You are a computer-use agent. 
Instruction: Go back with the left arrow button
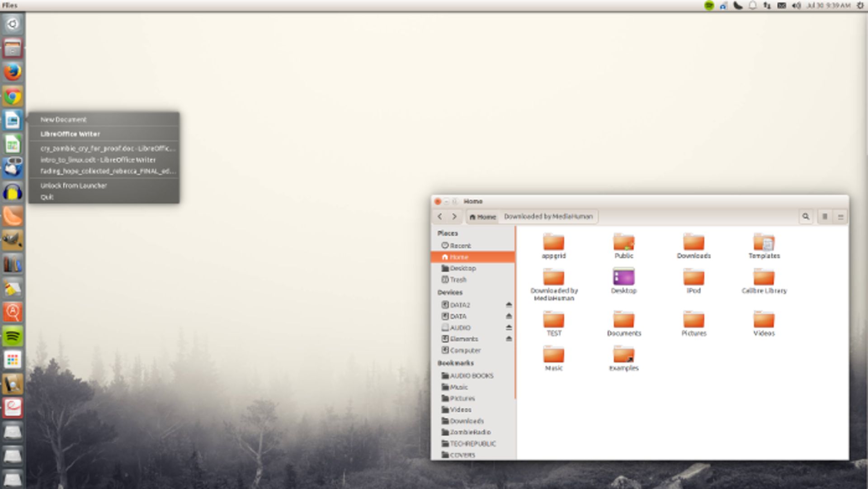pos(440,217)
